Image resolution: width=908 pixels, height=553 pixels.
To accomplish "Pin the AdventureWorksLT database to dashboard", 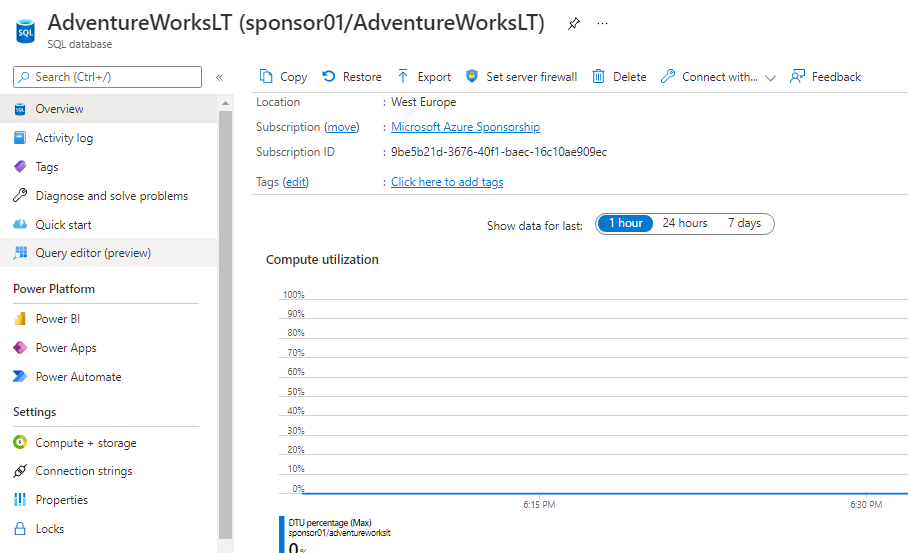I will [573, 24].
